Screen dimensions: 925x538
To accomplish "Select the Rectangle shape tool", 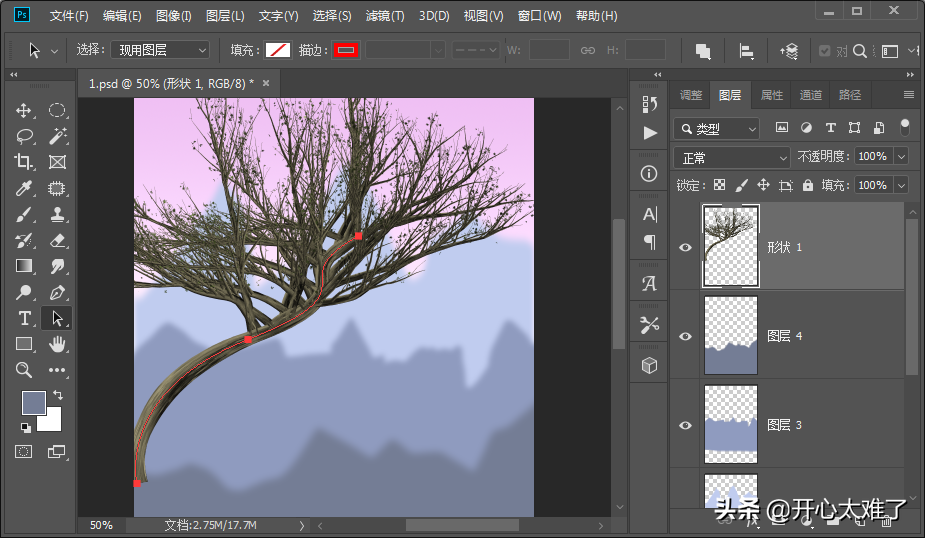I will 24,344.
